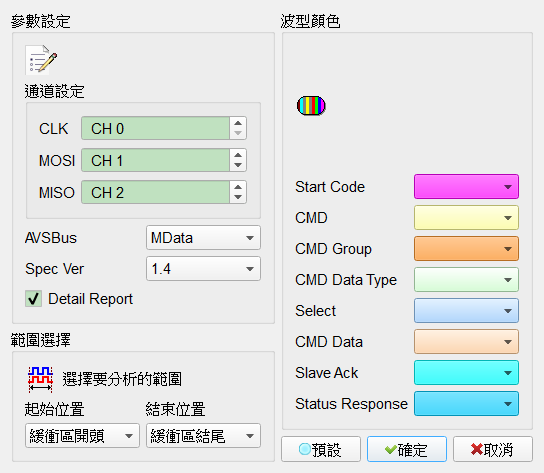
Task: Click the 參數設定 heading text
Action: 41,22
